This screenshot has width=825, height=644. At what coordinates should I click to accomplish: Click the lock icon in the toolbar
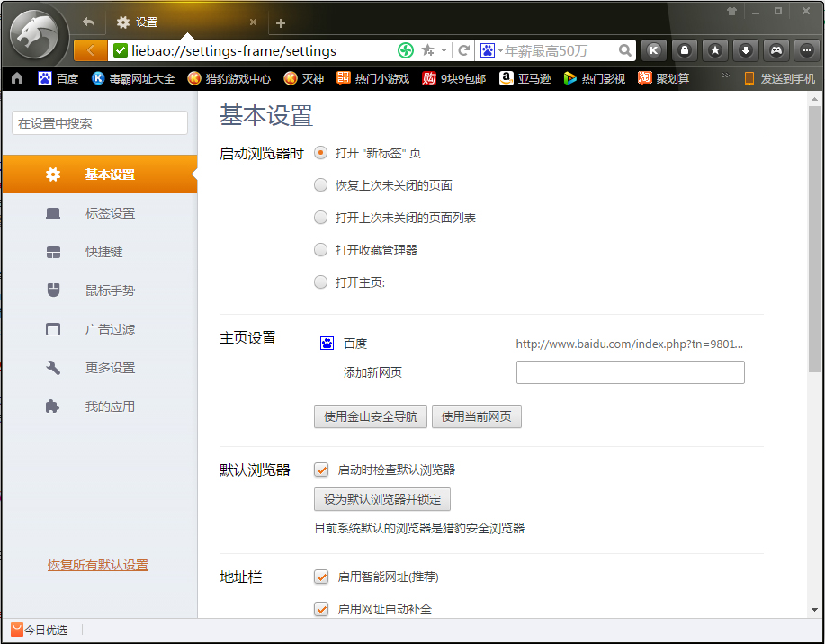click(x=685, y=49)
